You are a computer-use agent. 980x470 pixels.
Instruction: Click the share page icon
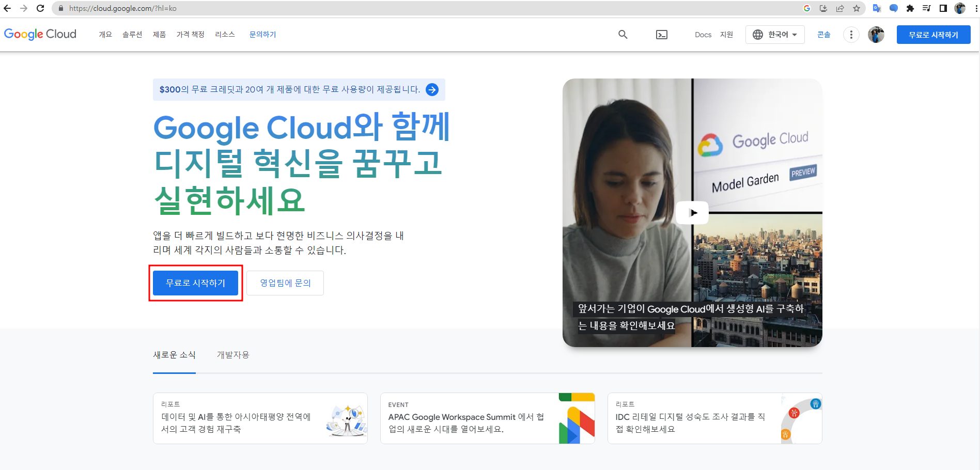[x=840, y=8]
